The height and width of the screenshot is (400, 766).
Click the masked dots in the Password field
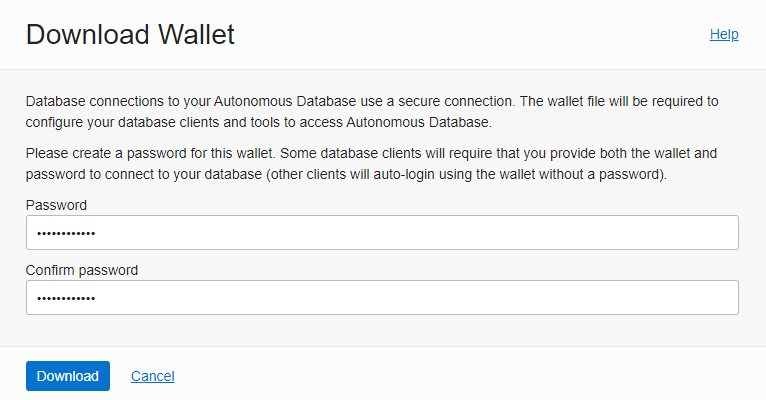tap(66, 234)
